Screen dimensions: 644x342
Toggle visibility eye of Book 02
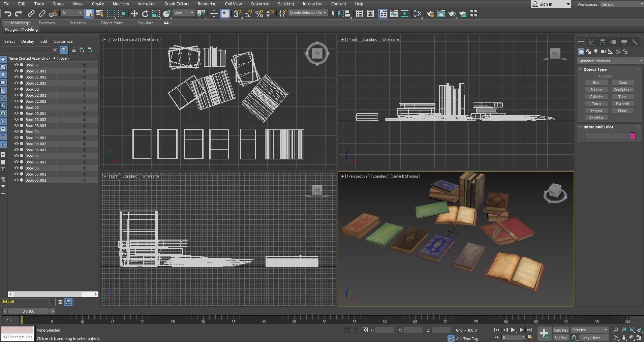(16, 89)
